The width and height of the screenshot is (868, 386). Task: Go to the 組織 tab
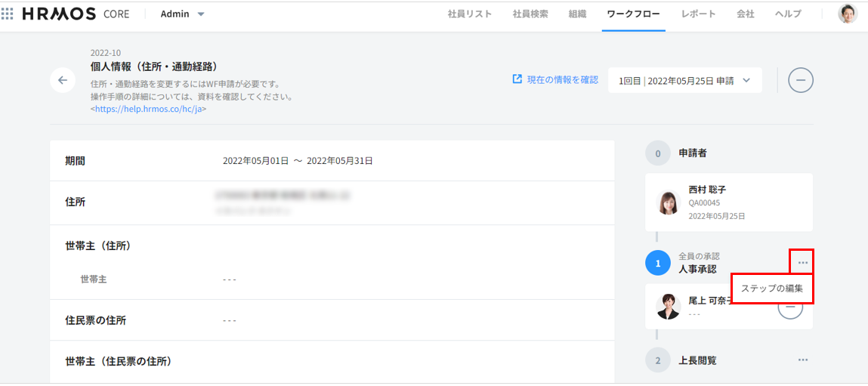click(x=577, y=14)
